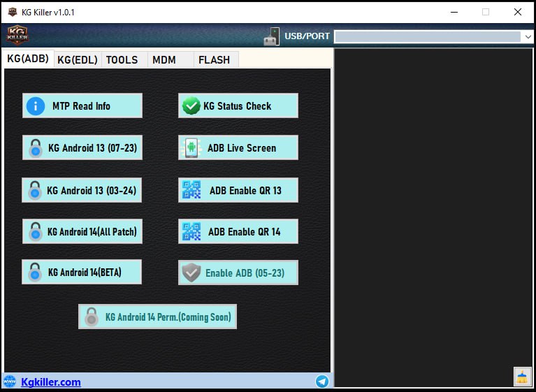Click the green checkmark icon on KG Status Check

pos(191,106)
